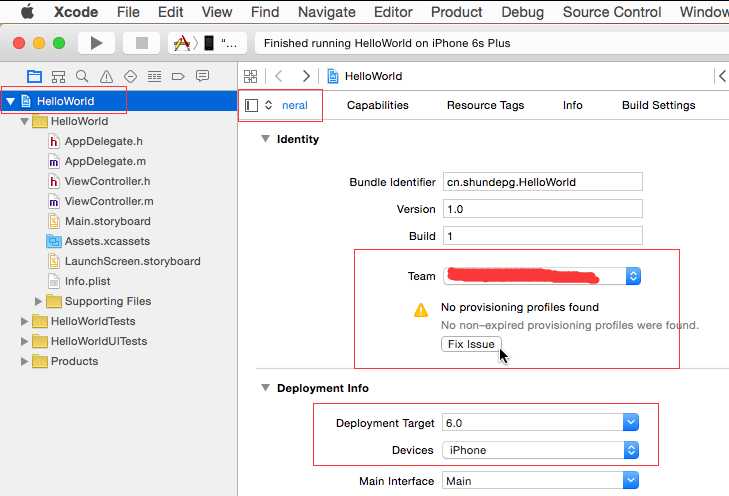The height and width of the screenshot is (496, 729).
Task: Click the Fix Issue button
Action: (471, 344)
